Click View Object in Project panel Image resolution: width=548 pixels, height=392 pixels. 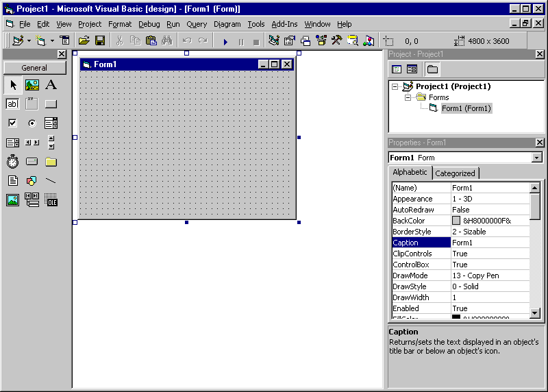click(412, 69)
